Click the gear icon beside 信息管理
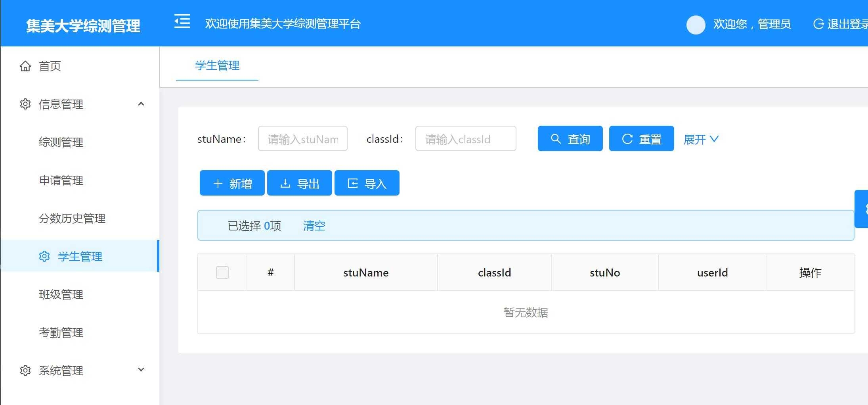Image resolution: width=868 pixels, height=405 pixels. [25, 104]
